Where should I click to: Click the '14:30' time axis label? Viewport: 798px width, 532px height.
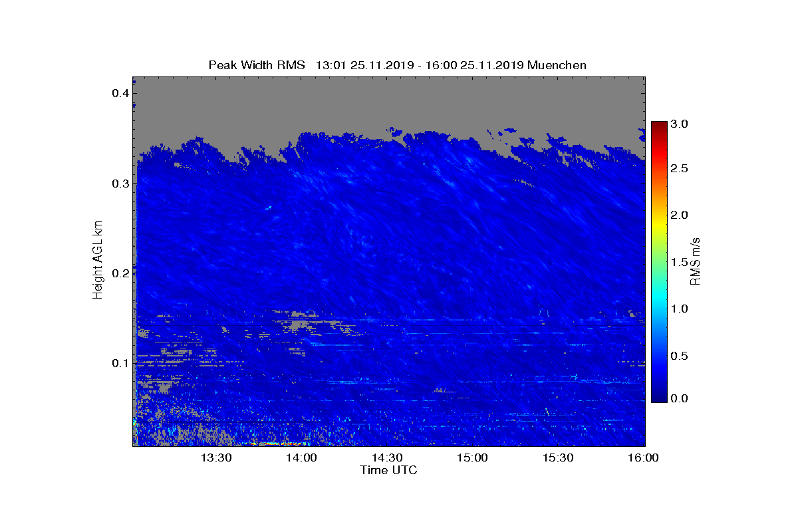[387, 458]
